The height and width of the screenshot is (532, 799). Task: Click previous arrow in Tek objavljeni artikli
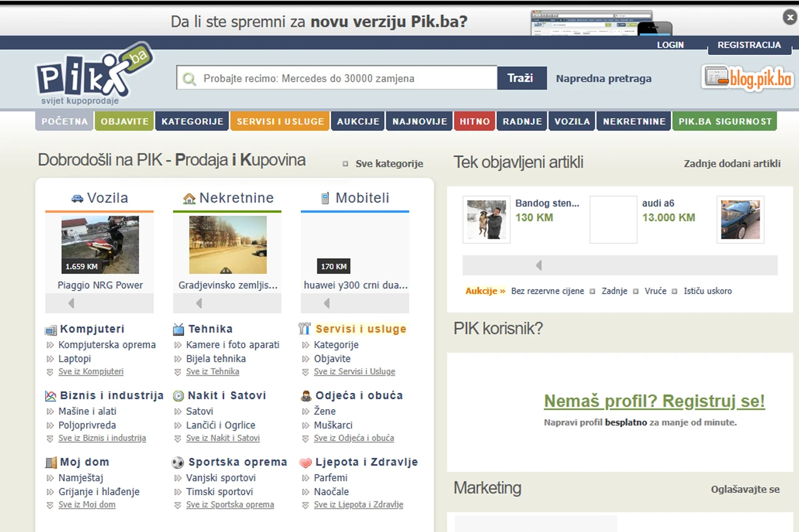539,266
